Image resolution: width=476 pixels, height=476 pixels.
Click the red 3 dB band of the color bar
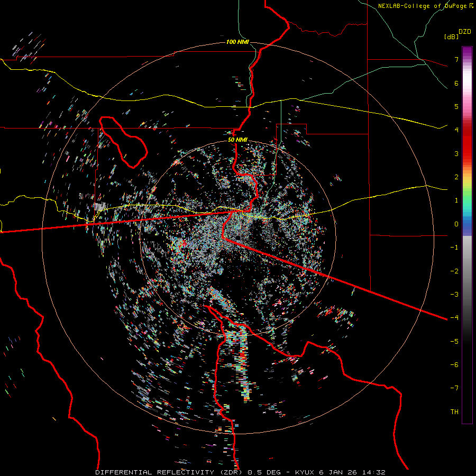pyautogui.click(x=467, y=153)
